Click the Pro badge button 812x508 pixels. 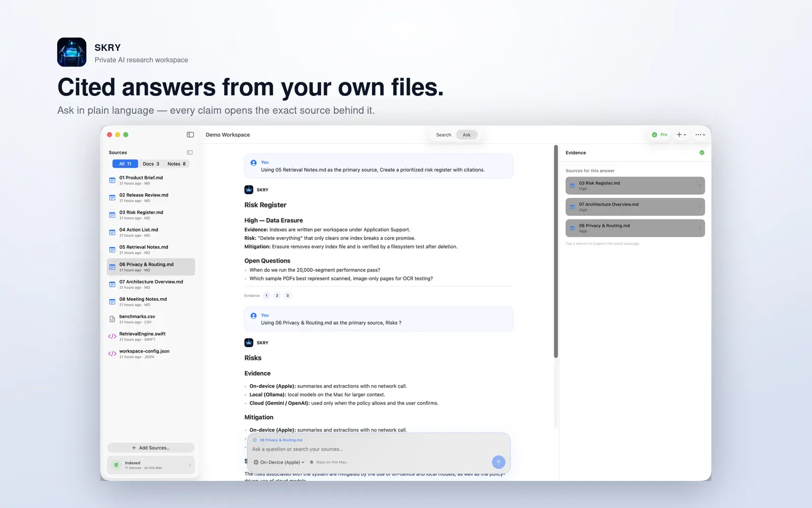point(660,135)
